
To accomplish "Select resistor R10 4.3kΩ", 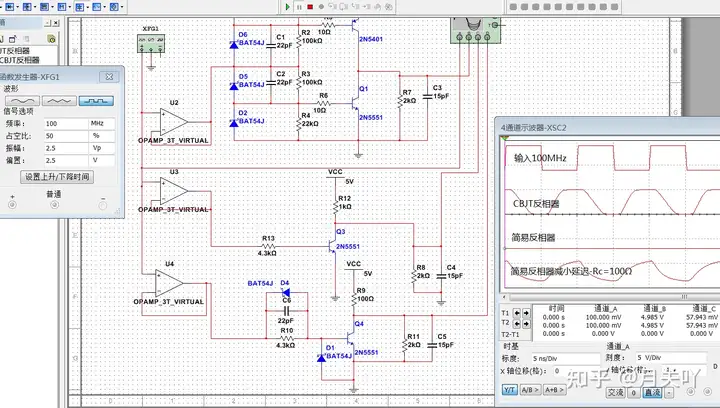I will [286, 339].
